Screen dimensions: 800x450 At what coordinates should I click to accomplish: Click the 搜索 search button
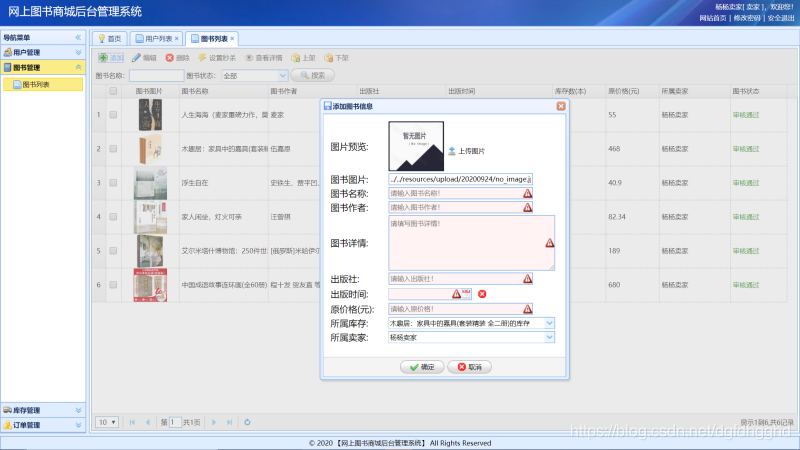coord(312,75)
